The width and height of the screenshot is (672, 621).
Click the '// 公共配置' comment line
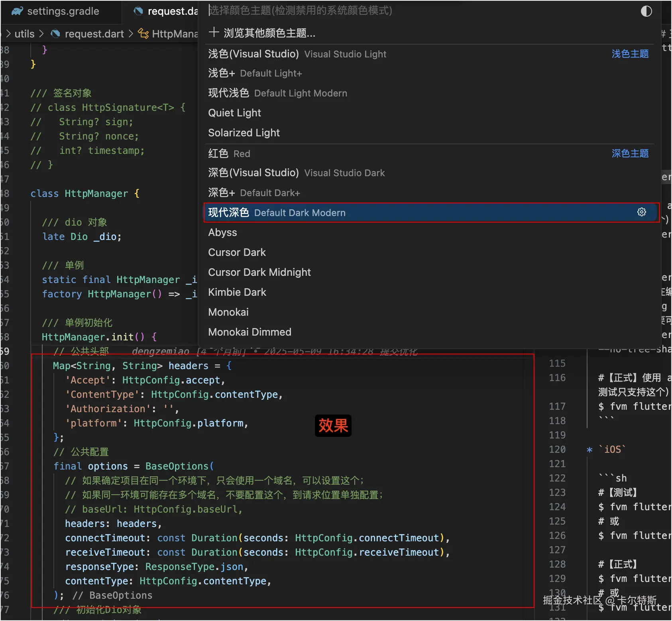click(81, 452)
